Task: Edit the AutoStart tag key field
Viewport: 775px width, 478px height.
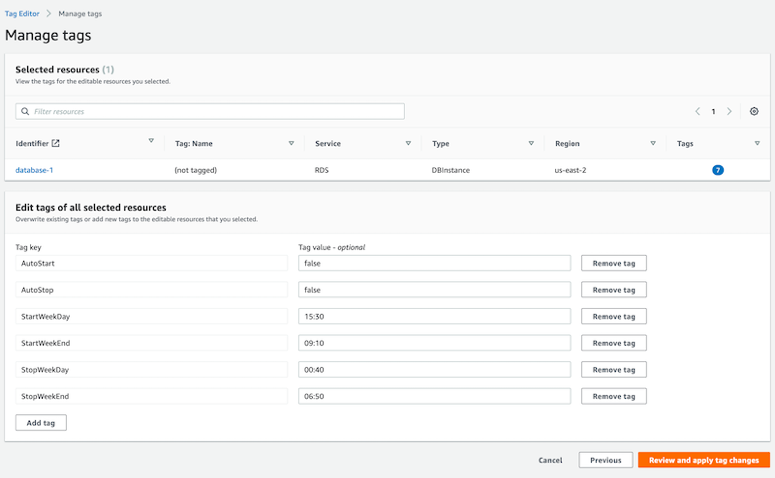Action: [x=151, y=263]
